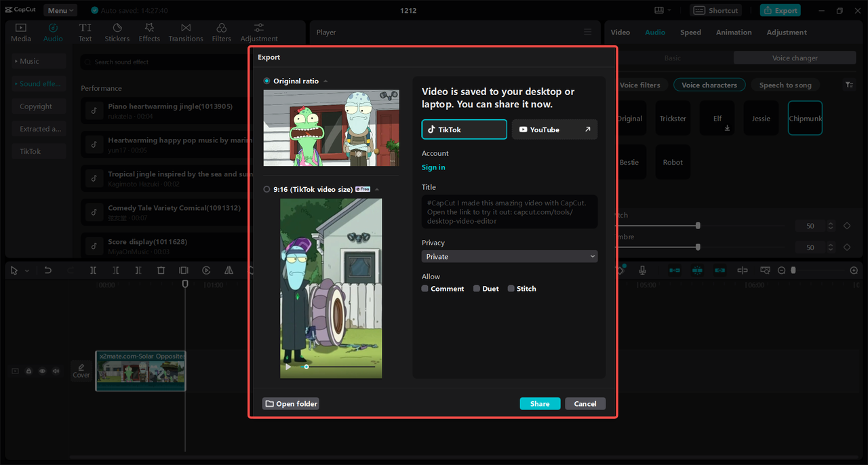Toggle the Auto snapping icon in the timeline toolbar
Viewport: 868px width, 465px height.
pos(697,270)
